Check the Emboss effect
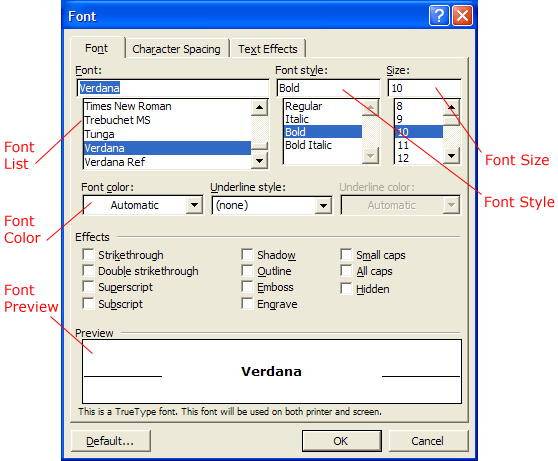 247,287
